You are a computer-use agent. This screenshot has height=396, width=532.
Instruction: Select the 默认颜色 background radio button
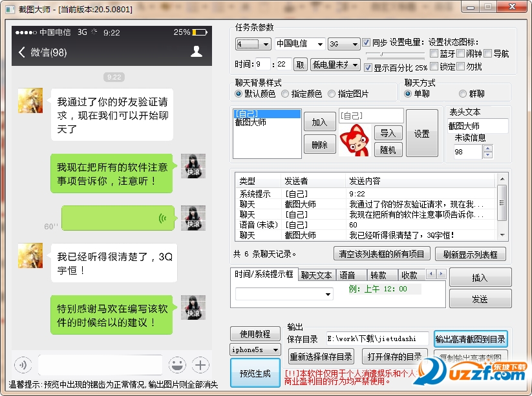(239, 94)
